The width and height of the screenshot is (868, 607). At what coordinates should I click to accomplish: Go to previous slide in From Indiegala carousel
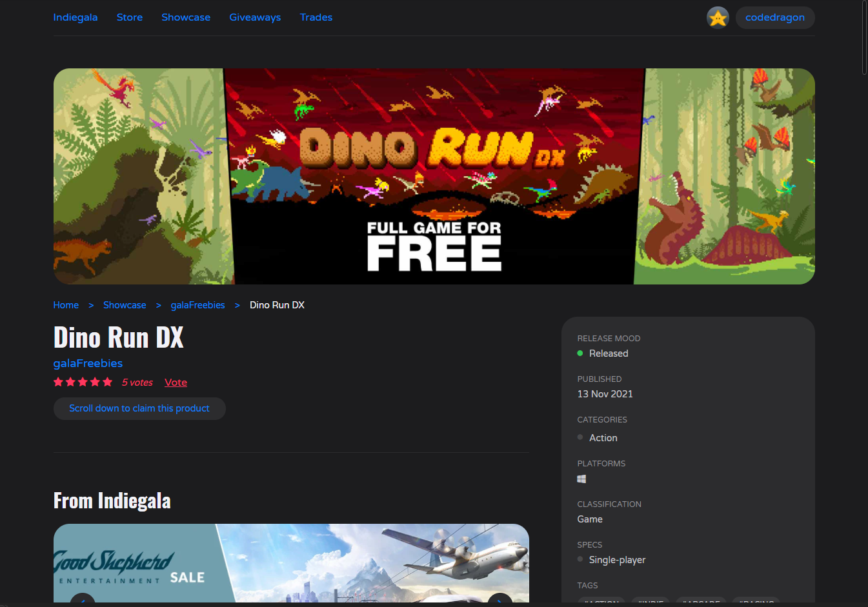click(83, 598)
